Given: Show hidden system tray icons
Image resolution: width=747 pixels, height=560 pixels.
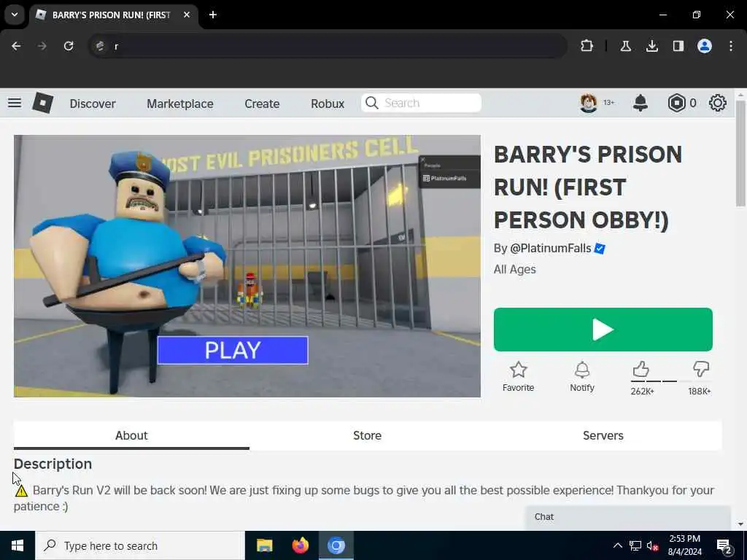Looking at the screenshot, I should 617,545.
